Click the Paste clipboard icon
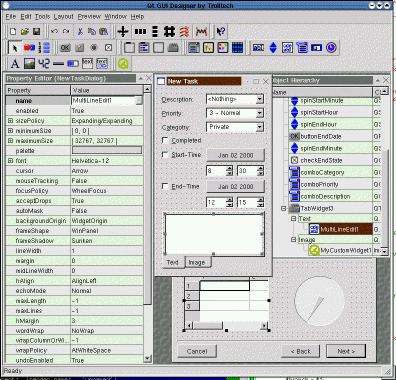 click(x=104, y=32)
